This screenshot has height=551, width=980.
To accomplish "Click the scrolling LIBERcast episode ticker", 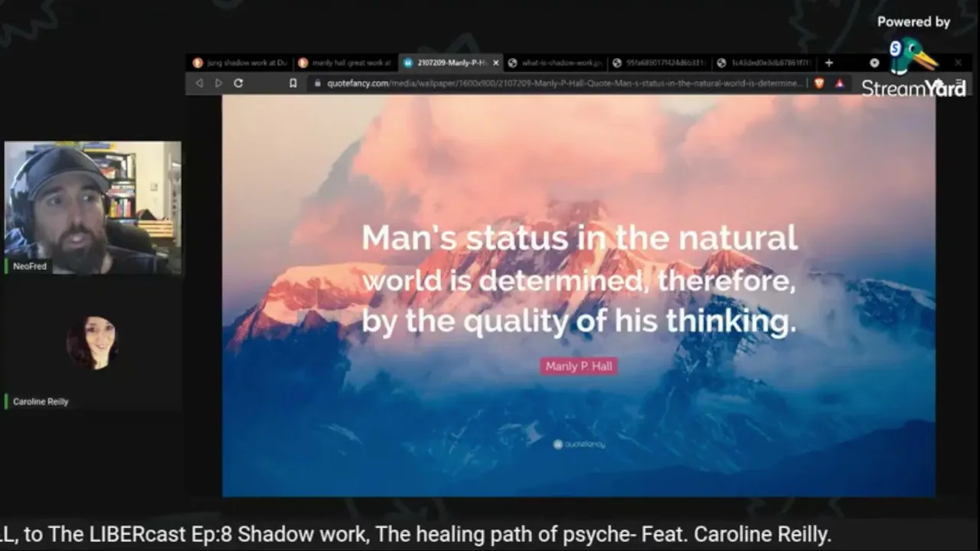I will 416,534.
